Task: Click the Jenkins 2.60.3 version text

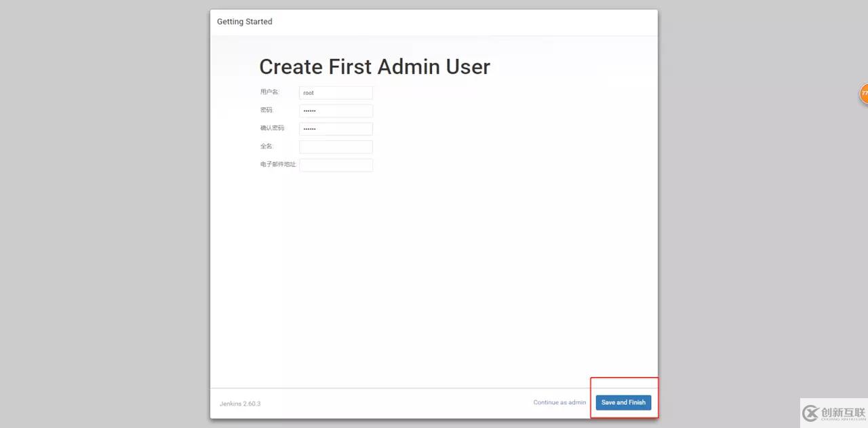Action: pos(240,404)
